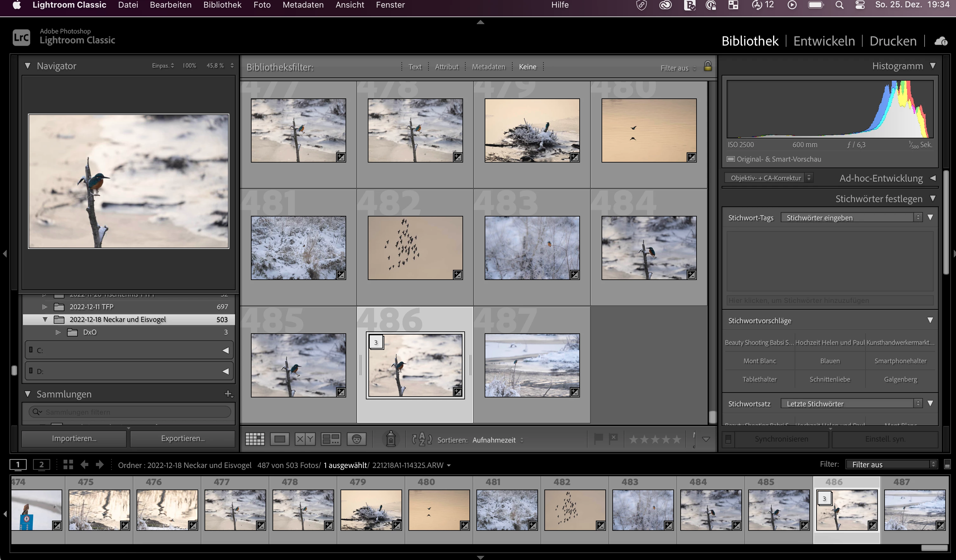The width and height of the screenshot is (956, 560).
Task: Open People face view icon
Action: click(x=356, y=439)
